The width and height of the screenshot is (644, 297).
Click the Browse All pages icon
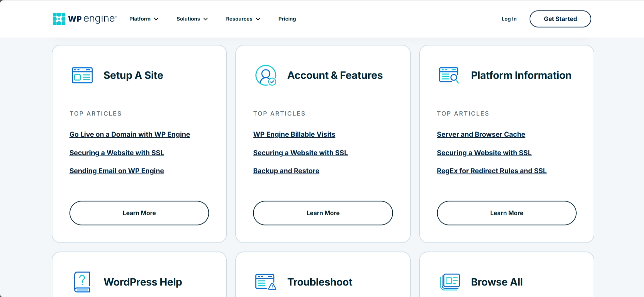pos(450,282)
